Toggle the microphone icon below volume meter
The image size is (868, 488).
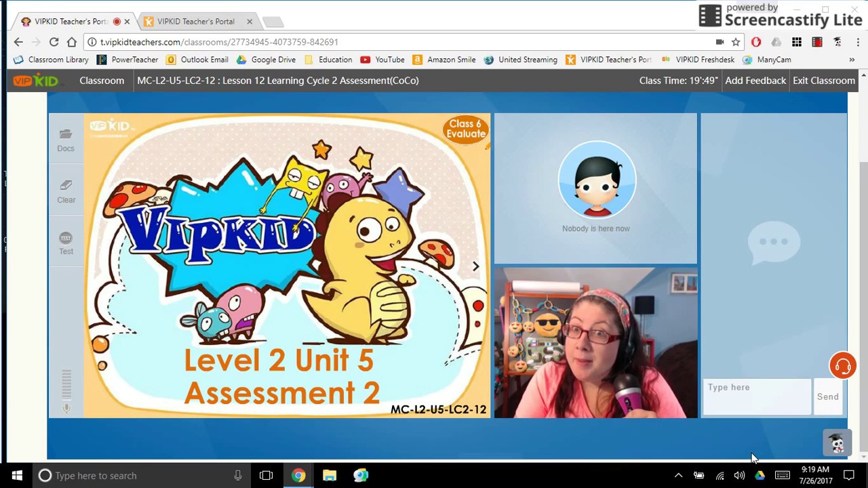pyautogui.click(x=66, y=408)
